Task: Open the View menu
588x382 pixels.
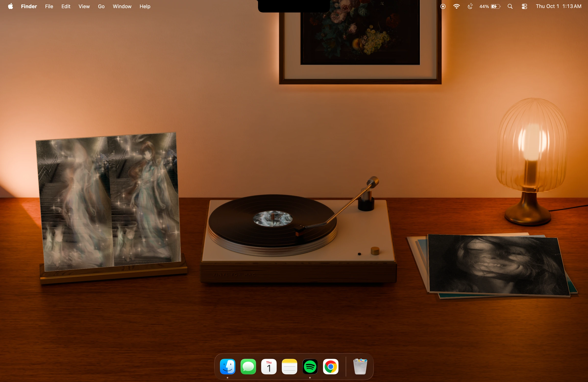Action: [84, 6]
